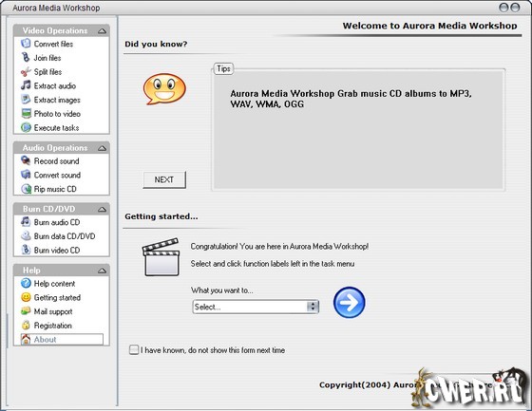Click the Convert files icon
Image resolution: width=532 pixels, height=411 pixels.
[x=26, y=44]
